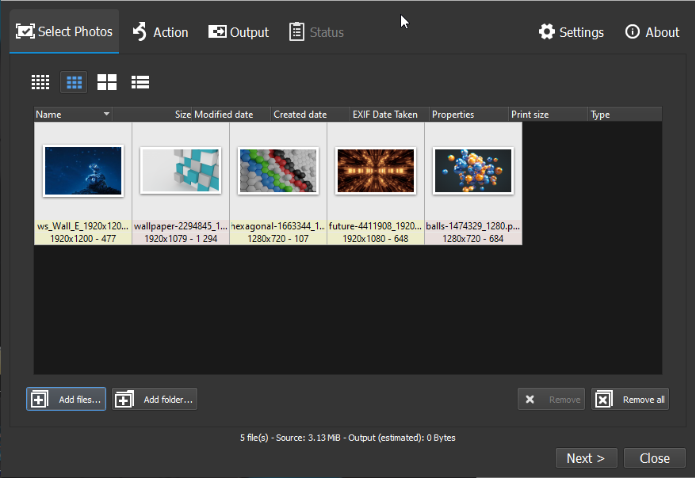Expand the Name column sort dropdown
This screenshot has height=478, width=695.
pyautogui.click(x=106, y=115)
